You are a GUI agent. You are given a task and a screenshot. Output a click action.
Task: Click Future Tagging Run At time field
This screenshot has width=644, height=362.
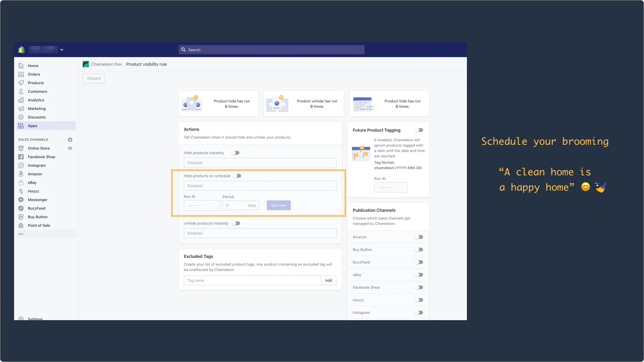point(391,187)
